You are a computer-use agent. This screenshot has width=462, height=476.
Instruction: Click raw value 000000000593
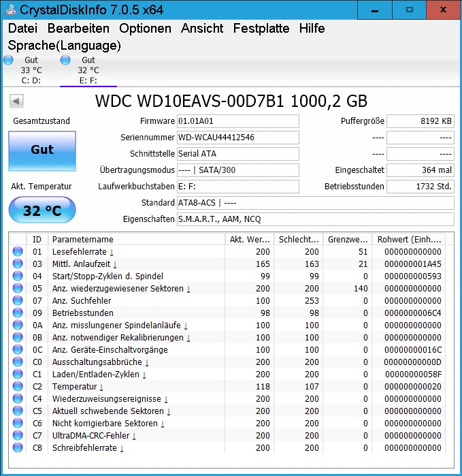tap(413, 276)
